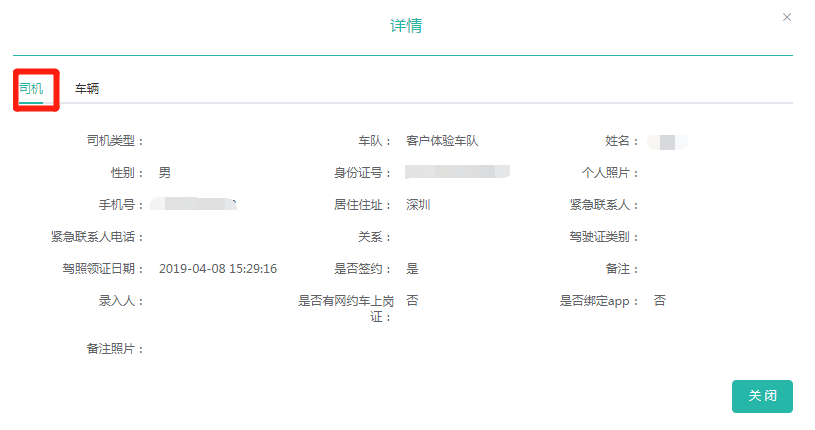Click the 个人照片 field label
The image size is (815, 430).
(610, 173)
